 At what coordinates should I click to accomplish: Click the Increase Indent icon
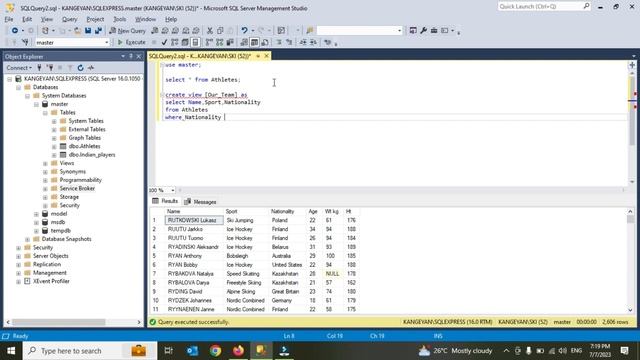click(313, 42)
